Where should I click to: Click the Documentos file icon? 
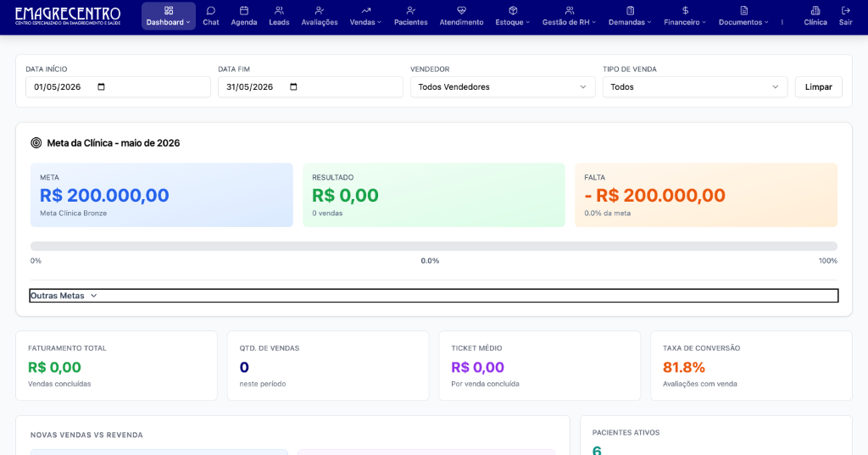(744, 10)
